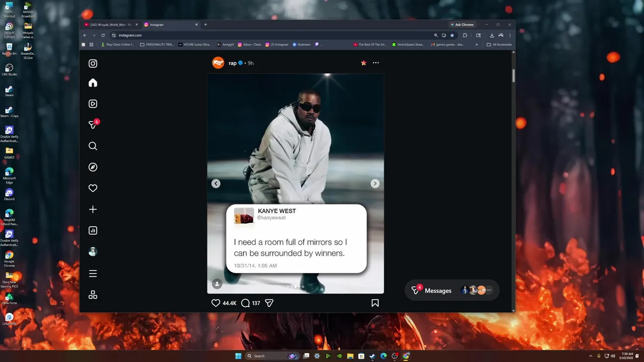Open comments on the rap post
The width and height of the screenshot is (644, 362).
coord(246,303)
